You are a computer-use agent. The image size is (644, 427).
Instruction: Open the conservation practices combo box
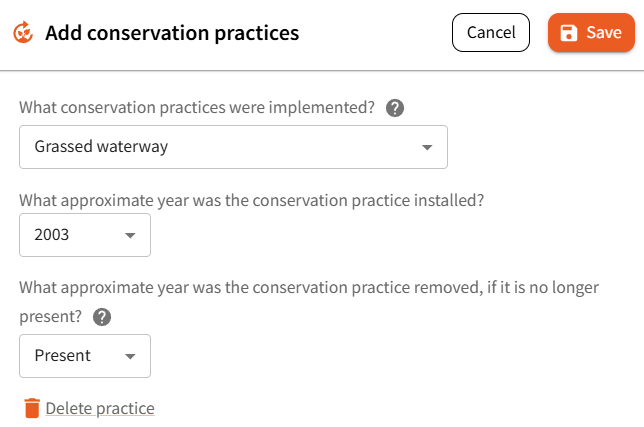tap(233, 147)
